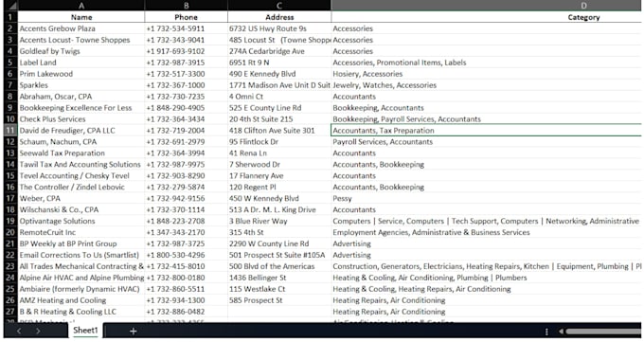Image resolution: width=644 pixels, height=342 pixels.
Task: Click the Address header cell
Action: point(279,17)
